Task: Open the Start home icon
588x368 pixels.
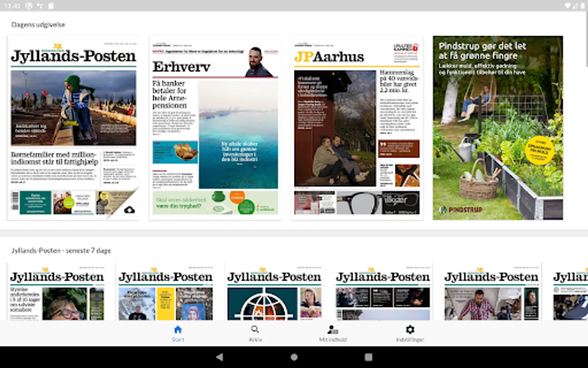Action: (178, 330)
